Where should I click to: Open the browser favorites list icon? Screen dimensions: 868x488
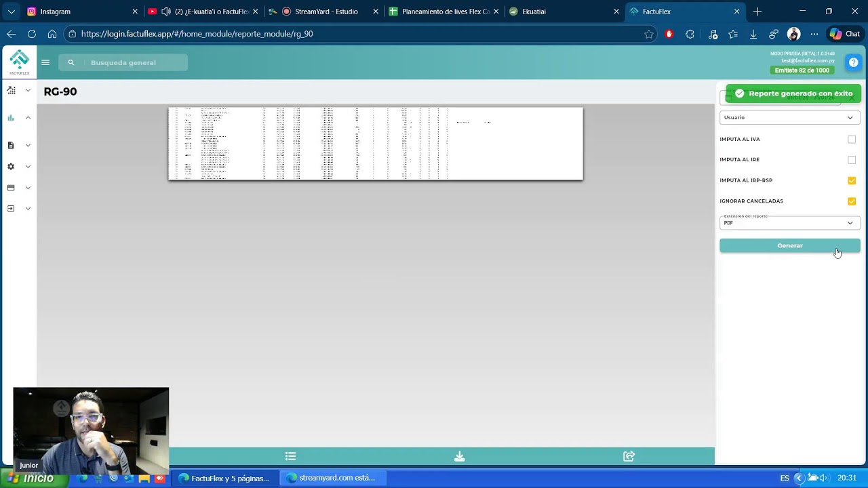click(x=733, y=34)
